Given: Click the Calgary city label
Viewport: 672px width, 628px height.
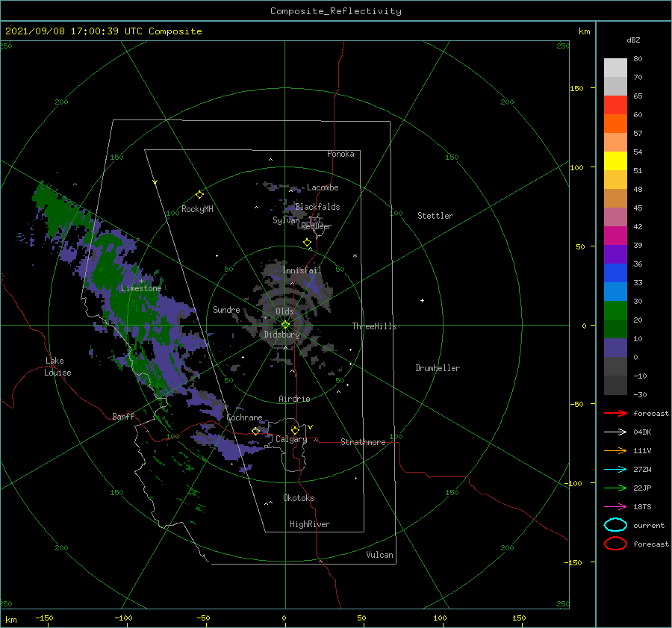Looking at the screenshot, I should coord(291,439).
